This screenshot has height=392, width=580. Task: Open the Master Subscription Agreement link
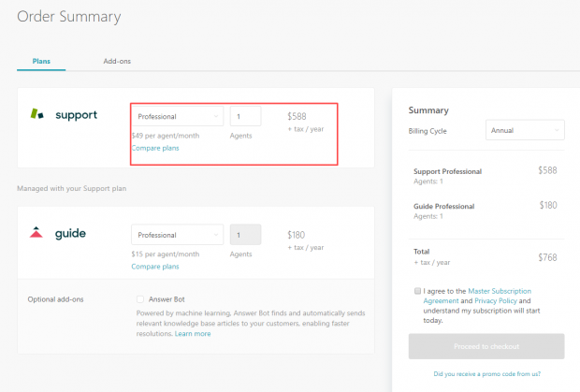click(477, 296)
